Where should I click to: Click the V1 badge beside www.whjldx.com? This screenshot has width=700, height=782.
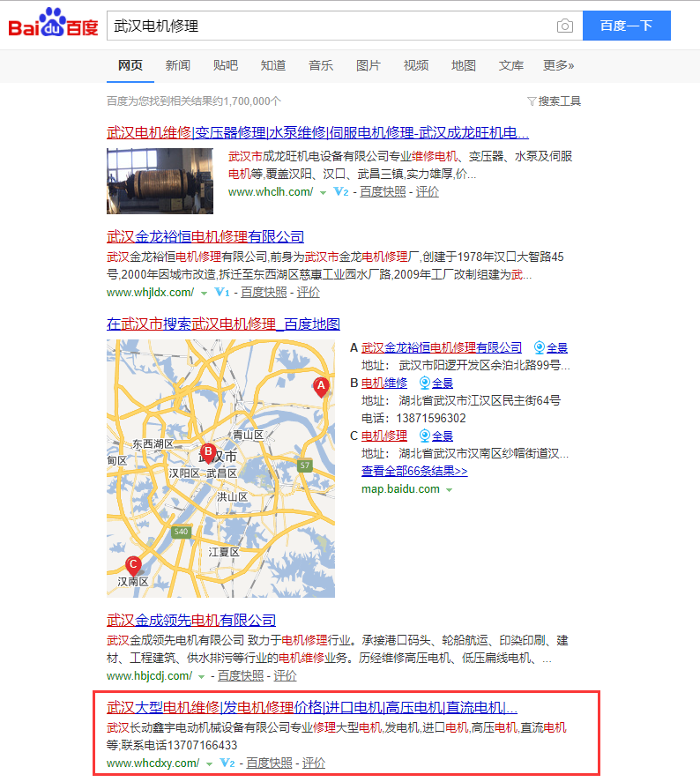[222, 293]
